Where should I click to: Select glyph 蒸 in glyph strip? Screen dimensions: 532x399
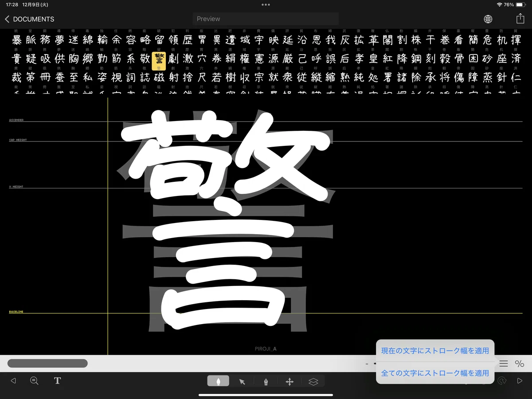(488, 78)
